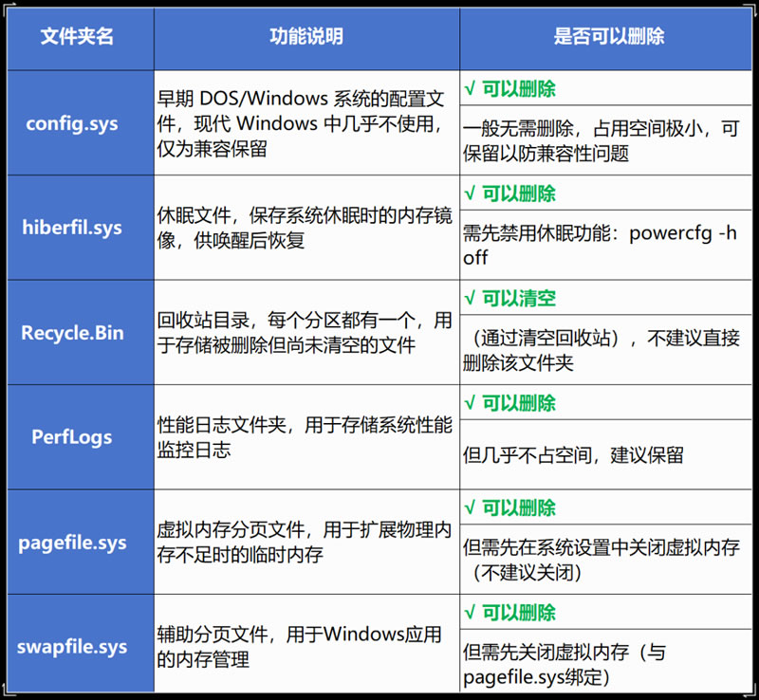759x700 pixels.
Task: Select the Recycle.Bin name cell
Action: tap(78, 332)
